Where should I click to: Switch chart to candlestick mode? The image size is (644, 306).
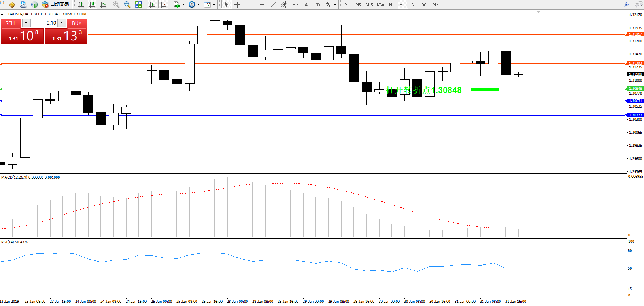point(92,4)
